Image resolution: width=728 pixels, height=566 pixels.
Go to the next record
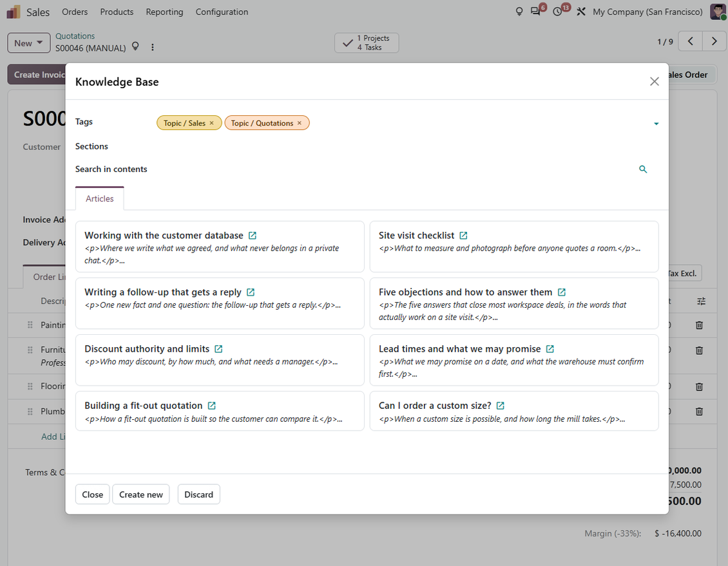point(714,41)
